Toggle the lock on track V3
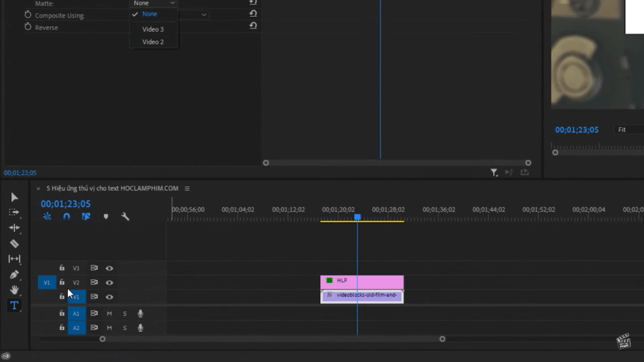644x362 pixels. pyautogui.click(x=62, y=268)
